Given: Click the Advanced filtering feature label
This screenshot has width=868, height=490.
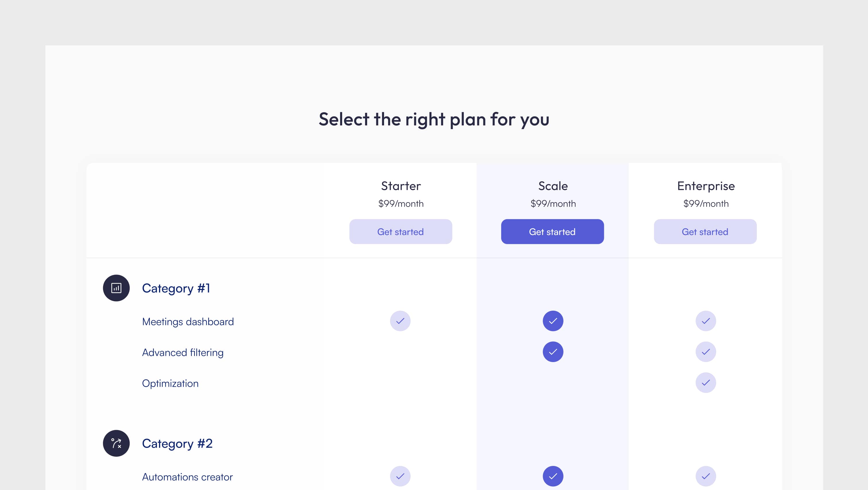Looking at the screenshot, I should pos(183,353).
